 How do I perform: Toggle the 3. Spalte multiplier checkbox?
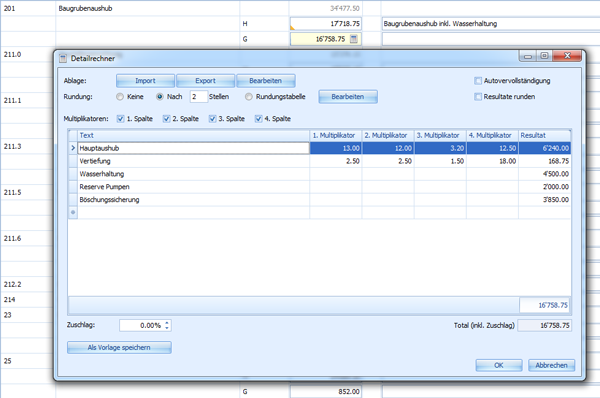click(212, 119)
